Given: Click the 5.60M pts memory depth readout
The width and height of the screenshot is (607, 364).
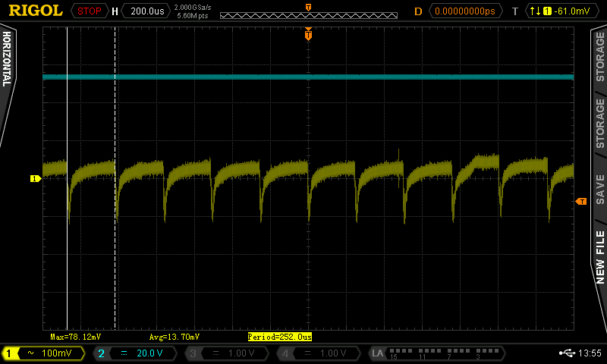Looking at the screenshot, I should coord(193,16).
